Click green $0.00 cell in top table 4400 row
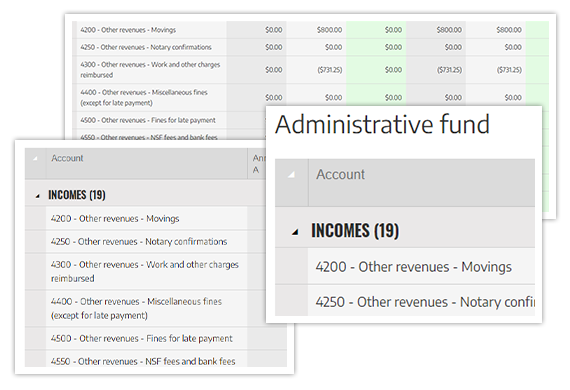This screenshot has width=570, height=390. (376, 96)
